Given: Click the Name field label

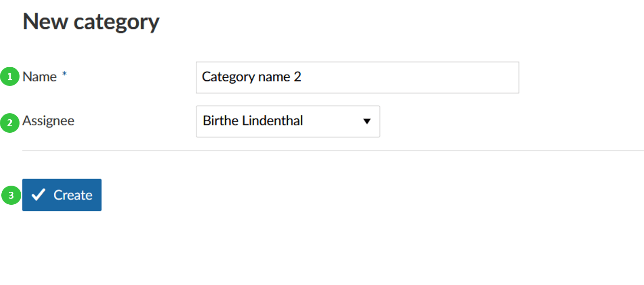Looking at the screenshot, I should [39, 77].
